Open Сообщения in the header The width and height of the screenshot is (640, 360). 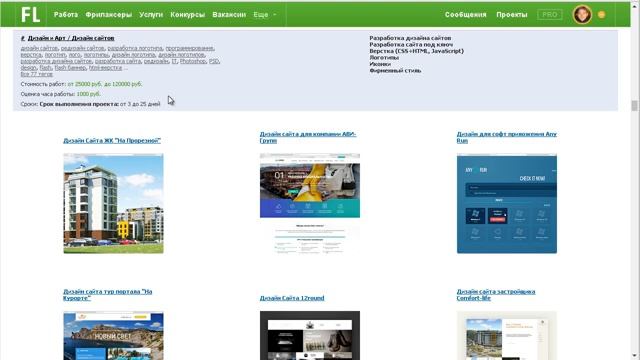pyautogui.click(x=465, y=15)
